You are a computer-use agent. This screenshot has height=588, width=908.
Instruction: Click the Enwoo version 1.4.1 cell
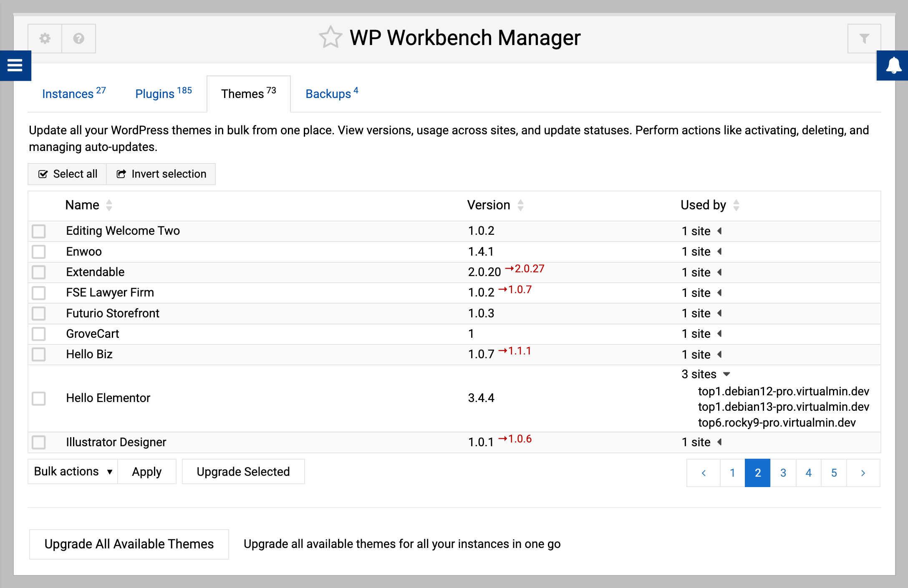(481, 251)
